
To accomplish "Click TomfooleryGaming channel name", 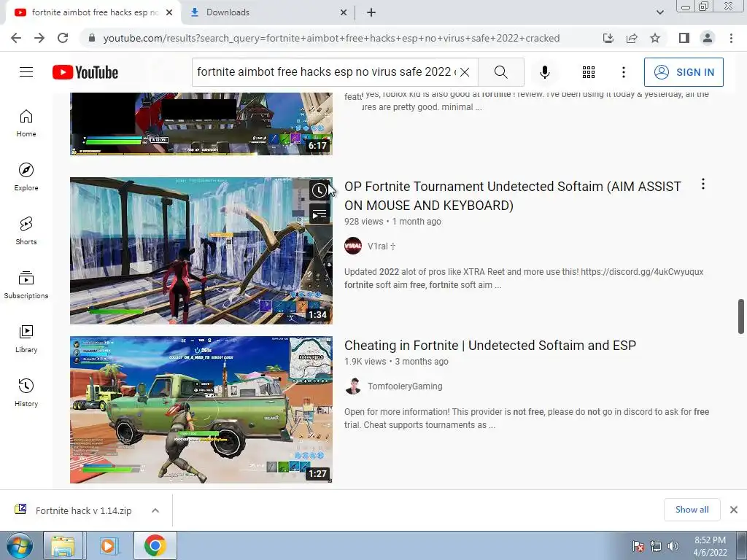I will pyautogui.click(x=405, y=386).
